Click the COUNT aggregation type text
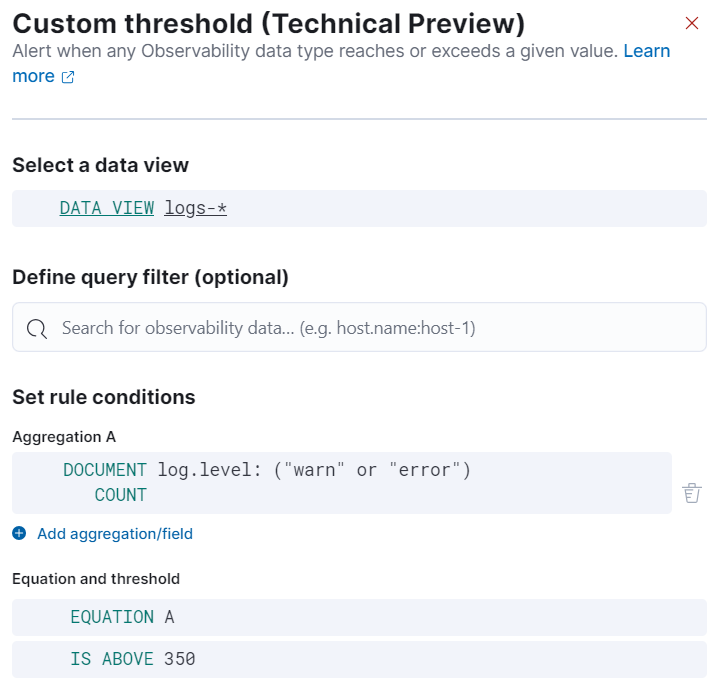The height and width of the screenshot is (693, 723). tap(120, 495)
